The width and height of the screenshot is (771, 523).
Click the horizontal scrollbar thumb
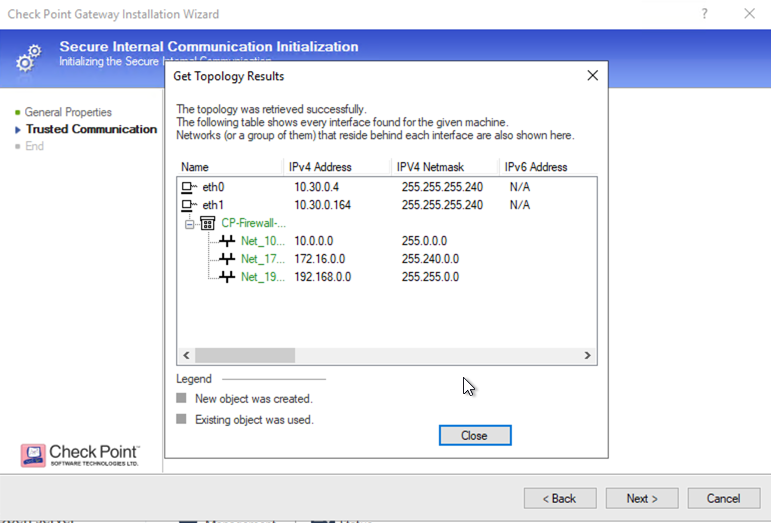[x=245, y=355]
